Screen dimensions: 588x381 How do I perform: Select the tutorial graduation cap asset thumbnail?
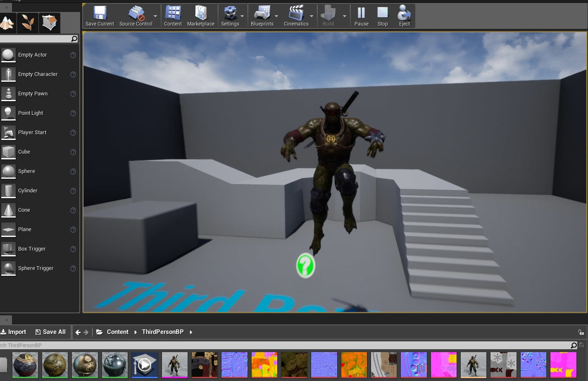coord(145,365)
